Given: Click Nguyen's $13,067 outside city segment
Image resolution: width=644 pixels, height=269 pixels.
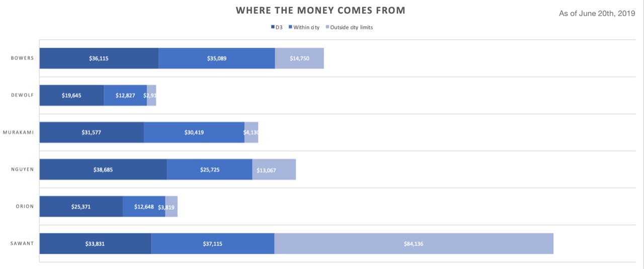Looking at the screenshot, I should (274, 169).
